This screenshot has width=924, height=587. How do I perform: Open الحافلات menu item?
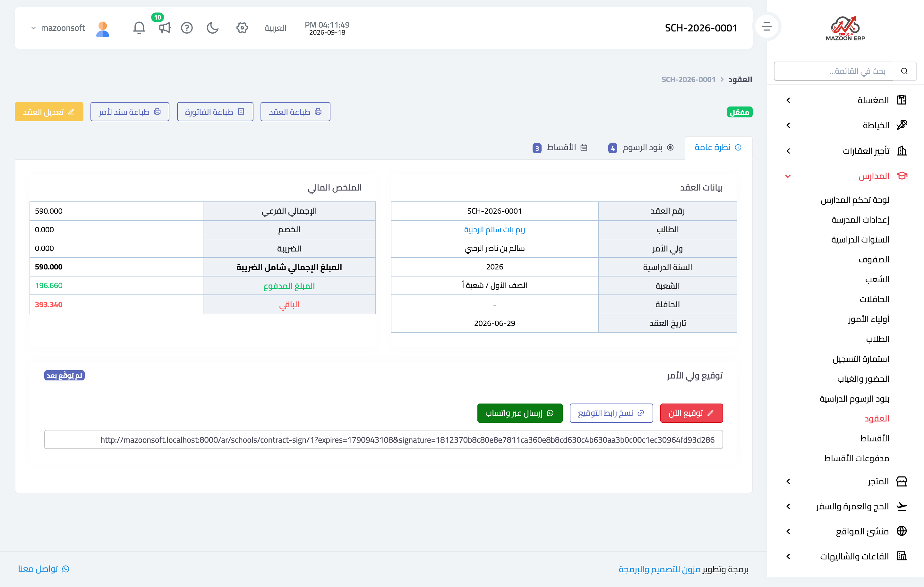(874, 299)
